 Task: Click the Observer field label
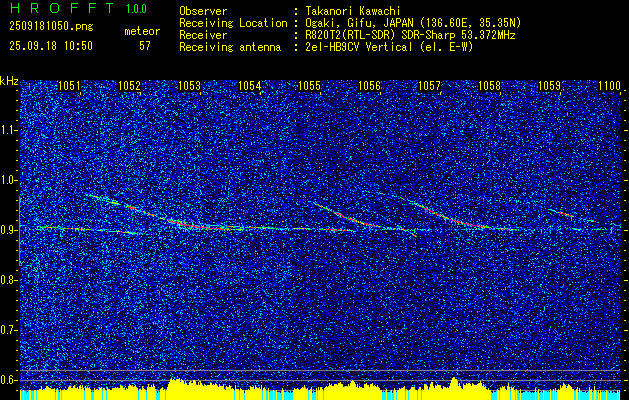(203, 11)
